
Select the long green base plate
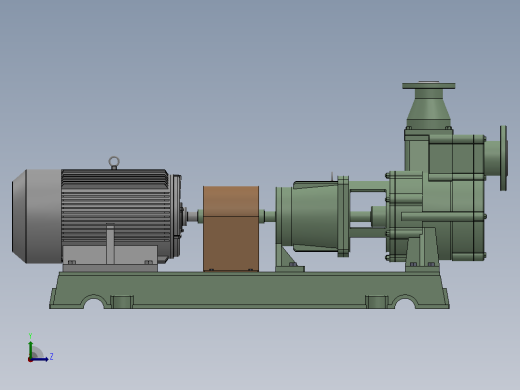click(249, 290)
